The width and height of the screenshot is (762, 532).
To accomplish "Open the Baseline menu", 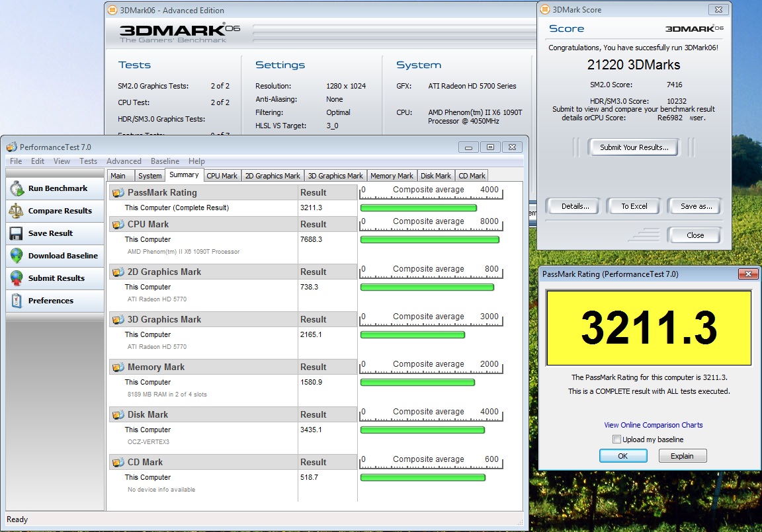I will coord(165,161).
